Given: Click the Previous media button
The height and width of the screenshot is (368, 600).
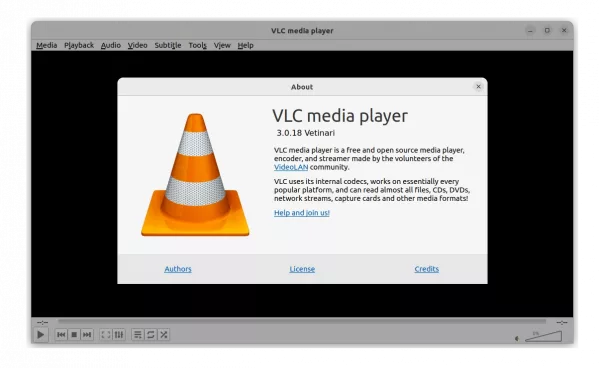Looking at the screenshot, I should pos(61,335).
